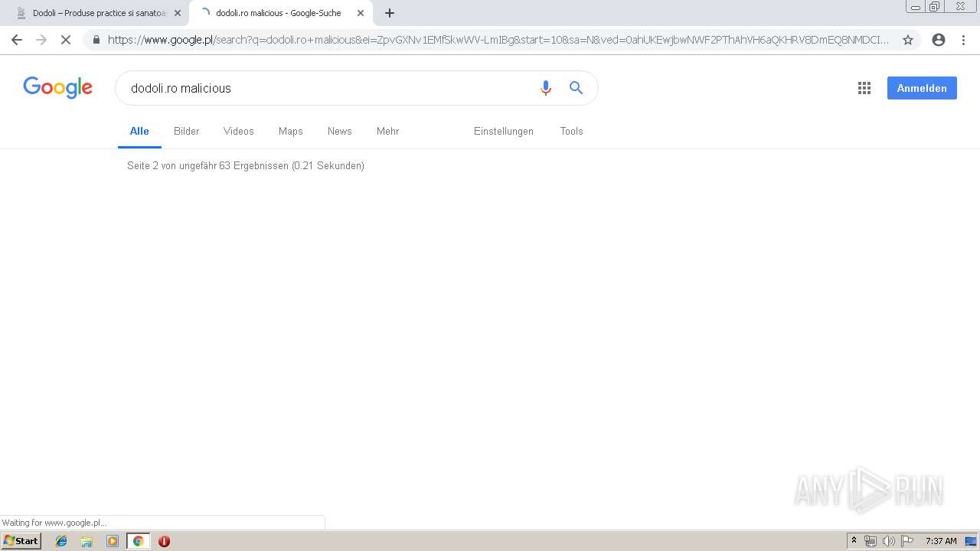Launch Internet Explorer from taskbar

[61, 541]
